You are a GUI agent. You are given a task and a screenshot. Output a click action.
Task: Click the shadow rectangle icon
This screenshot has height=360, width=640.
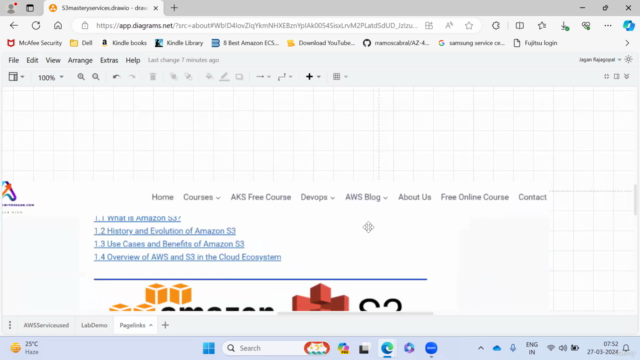pyautogui.click(x=239, y=77)
